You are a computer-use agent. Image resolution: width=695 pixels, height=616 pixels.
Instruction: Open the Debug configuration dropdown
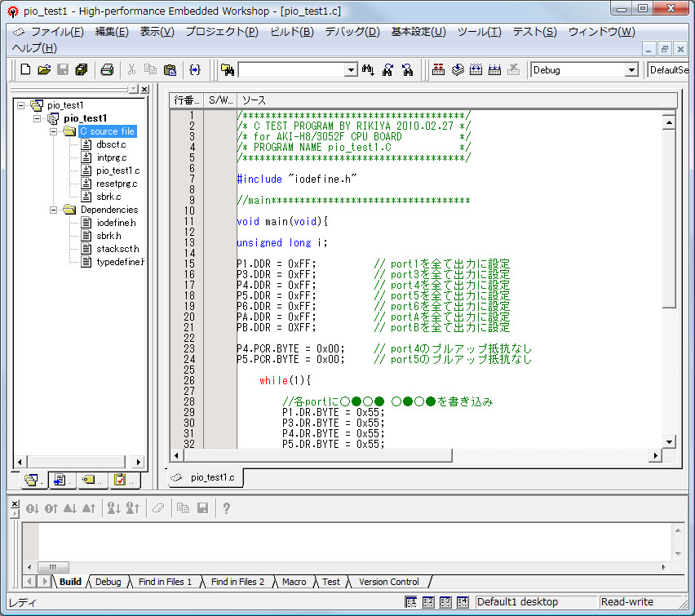(x=631, y=70)
